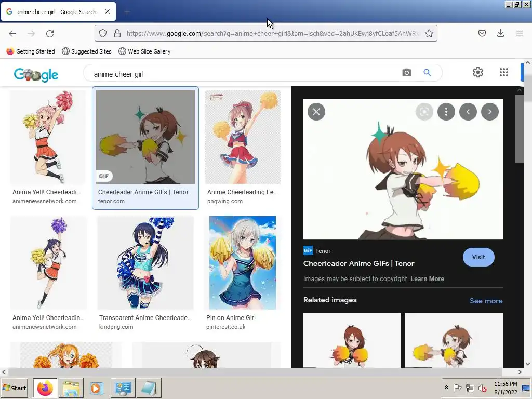
Task: Open the file explorer taskbar icon
Action: 71,388
